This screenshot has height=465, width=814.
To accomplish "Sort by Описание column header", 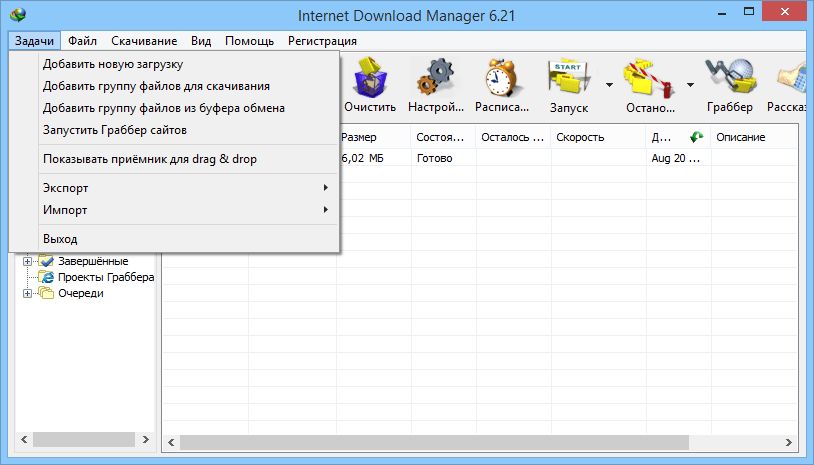I will [754, 137].
